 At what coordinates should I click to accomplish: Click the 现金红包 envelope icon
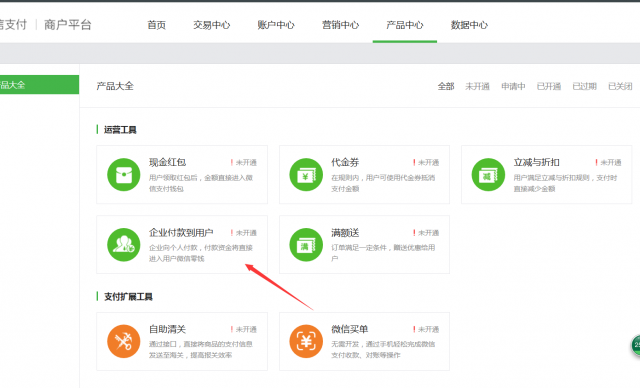(x=124, y=175)
